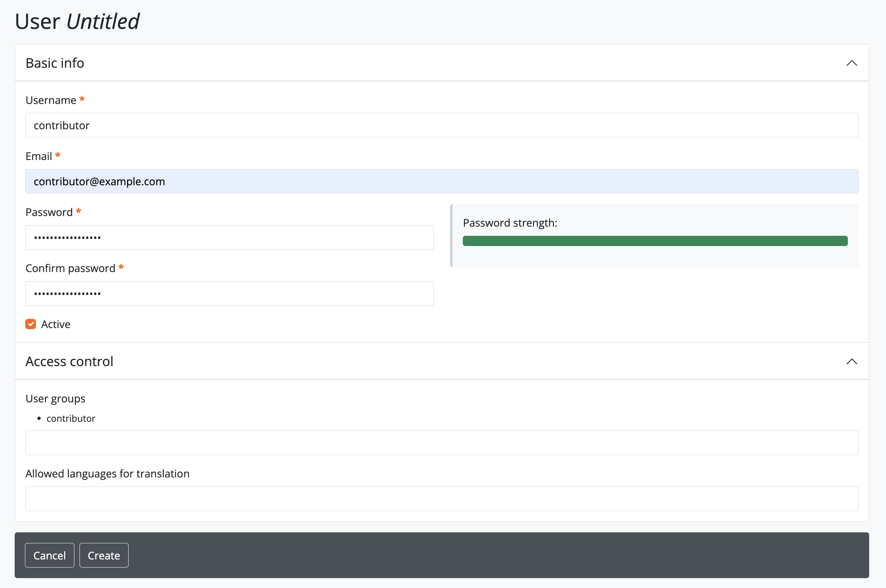Click the Confirm password label
Screen dimensions: 886x588
pyautogui.click(x=70, y=268)
